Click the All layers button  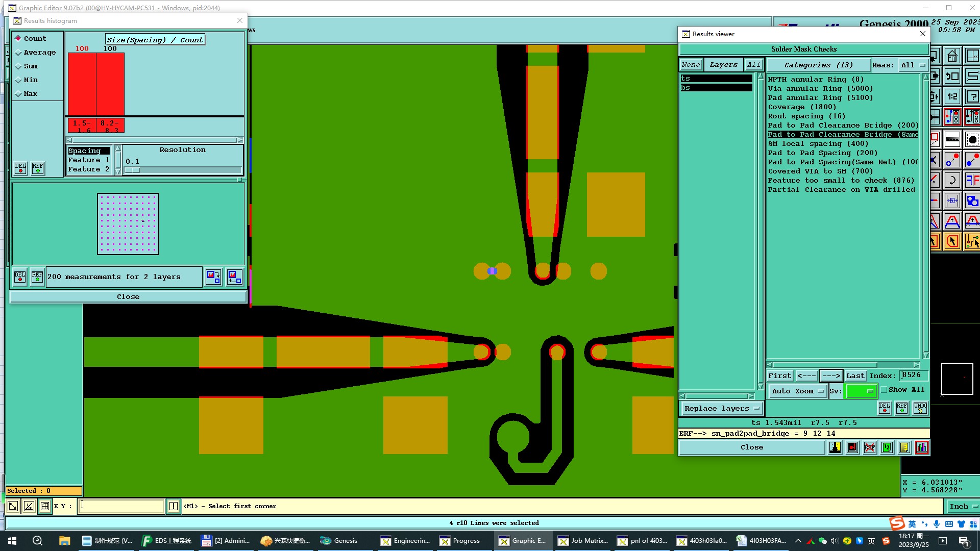pyautogui.click(x=753, y=65)
